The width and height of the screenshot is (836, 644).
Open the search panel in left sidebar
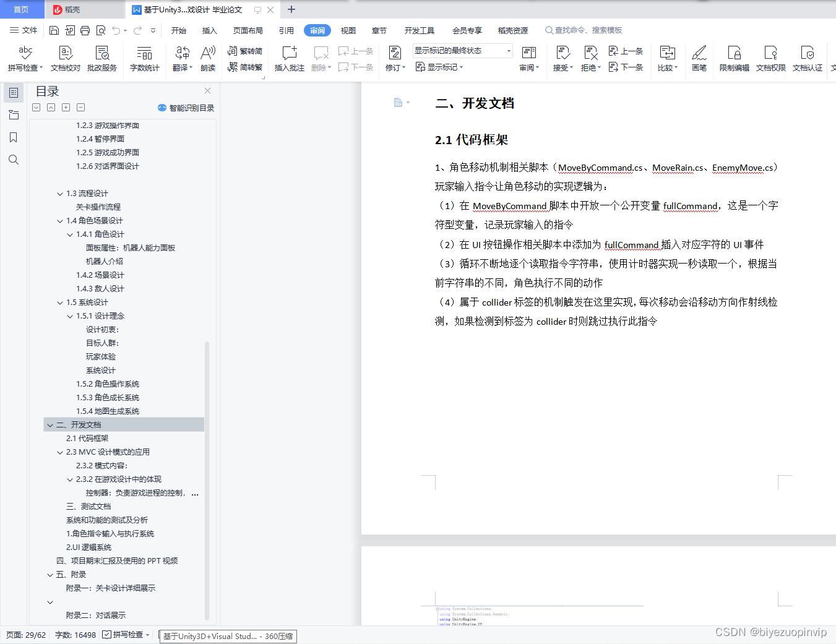[x=14, y=160]
